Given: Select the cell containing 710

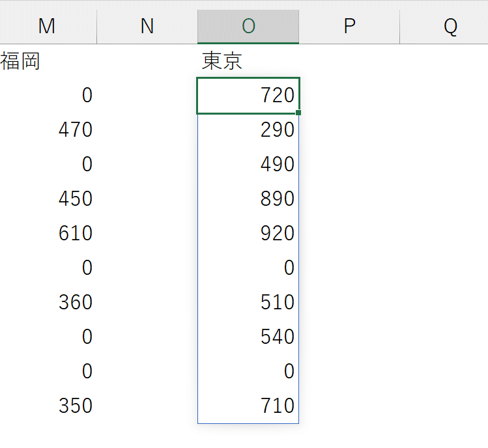Looking at the screenshot, I should [x=248, y=406].
